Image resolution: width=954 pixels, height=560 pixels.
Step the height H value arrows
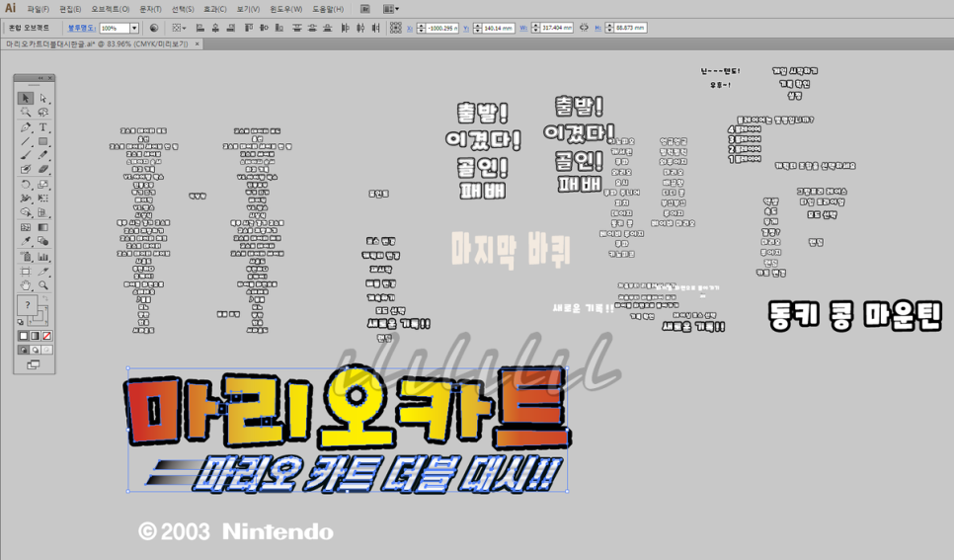[x=609, y=28]
